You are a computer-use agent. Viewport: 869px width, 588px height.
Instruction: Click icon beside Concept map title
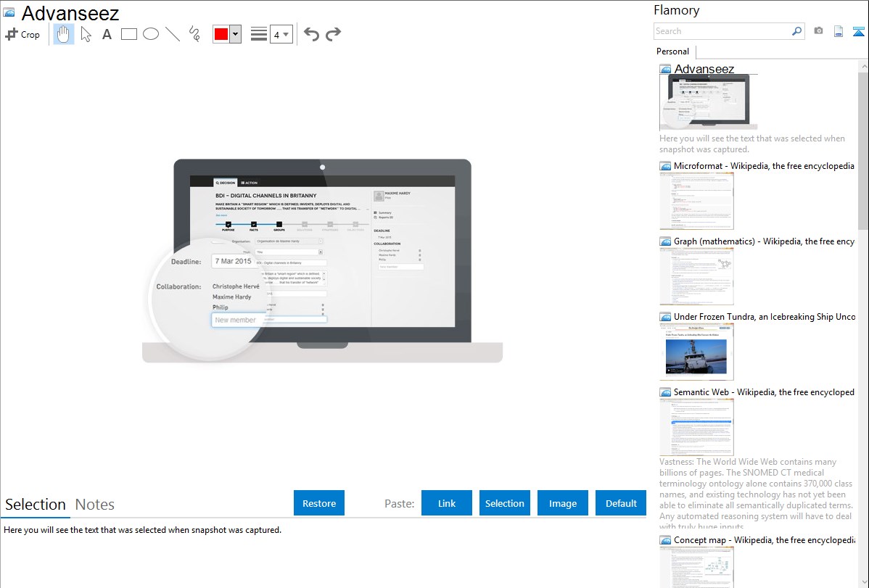(665, 540)
